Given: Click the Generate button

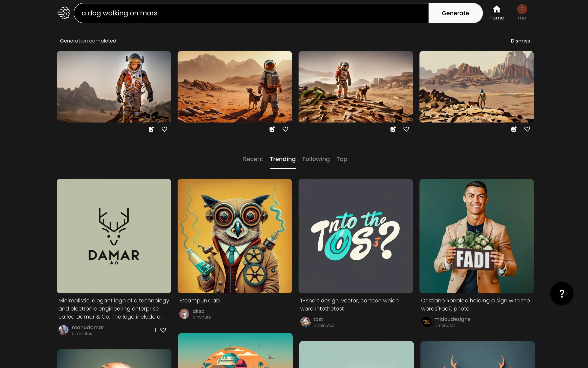Looking at the screenshot, I should pos(455,13).
